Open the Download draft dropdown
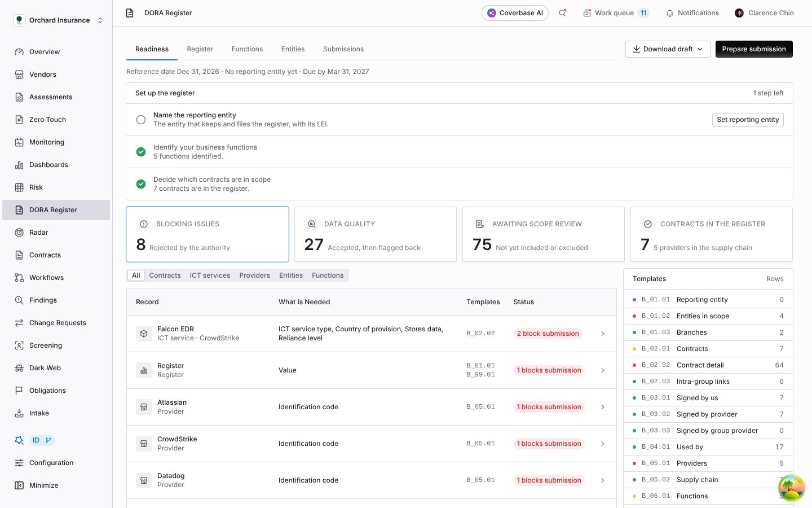812x508 pixels. pos(668,49)
